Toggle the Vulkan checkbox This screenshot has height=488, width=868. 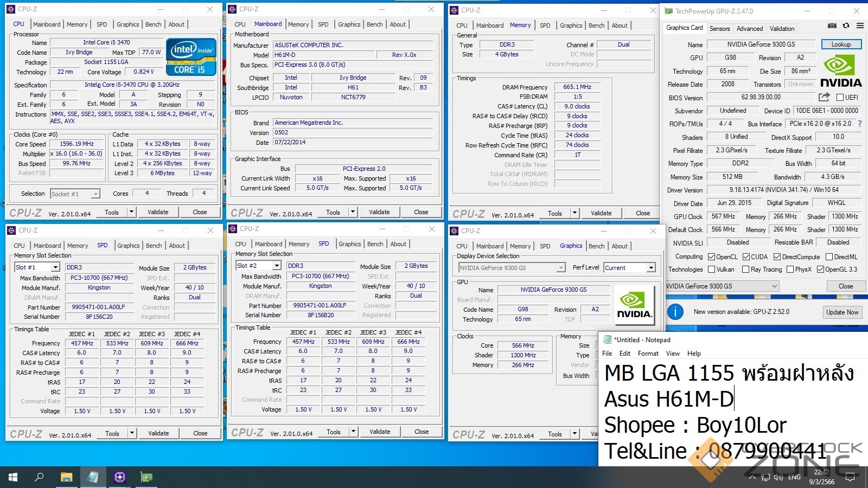point(712,269)
